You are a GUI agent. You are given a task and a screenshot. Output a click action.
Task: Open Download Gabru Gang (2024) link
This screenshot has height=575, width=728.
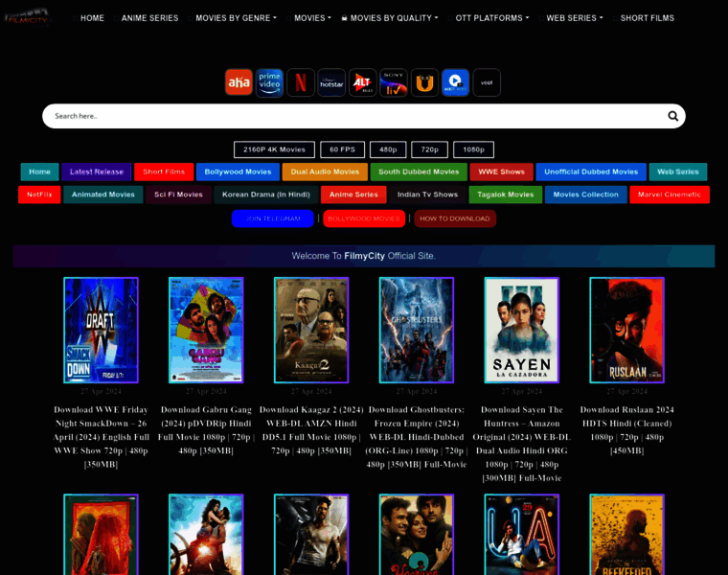pyautogui.click(x=206, y=430)
